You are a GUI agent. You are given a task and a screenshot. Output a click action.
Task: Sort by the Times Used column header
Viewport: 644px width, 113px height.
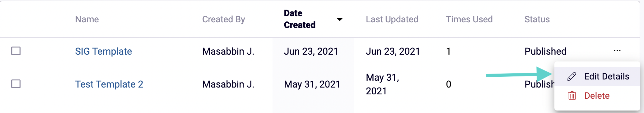pyautogui.click(x=469, y=19)
